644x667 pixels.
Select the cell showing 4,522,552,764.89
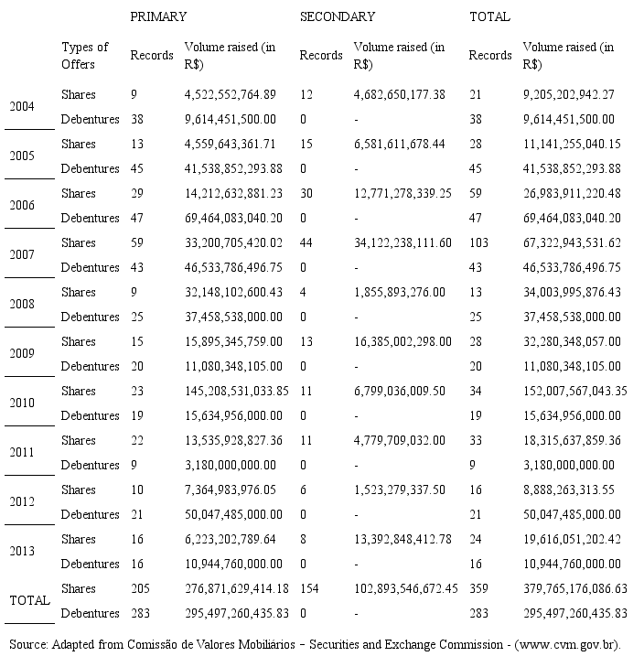point(230,94)
